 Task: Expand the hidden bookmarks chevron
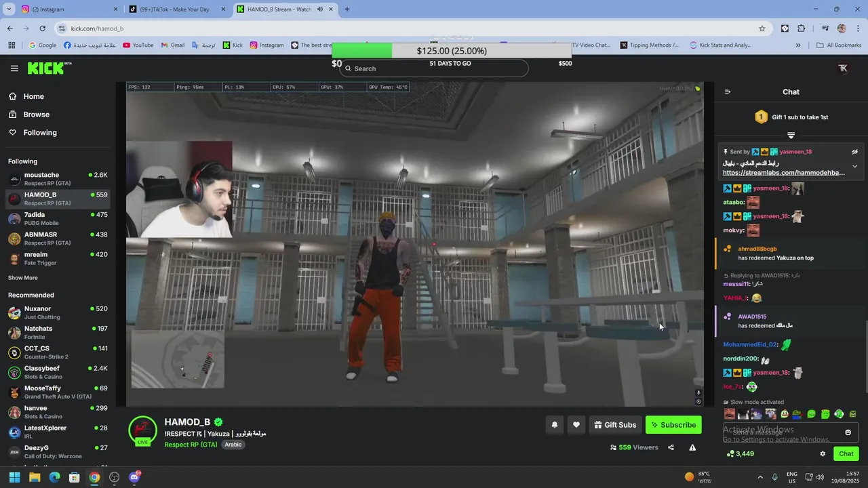tap(798, 45)
